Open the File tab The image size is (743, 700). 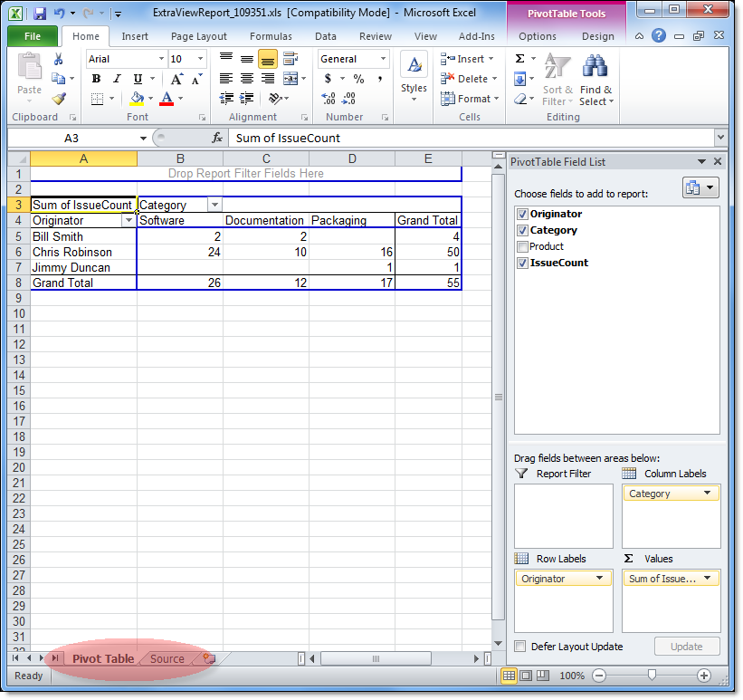(33, 36)
